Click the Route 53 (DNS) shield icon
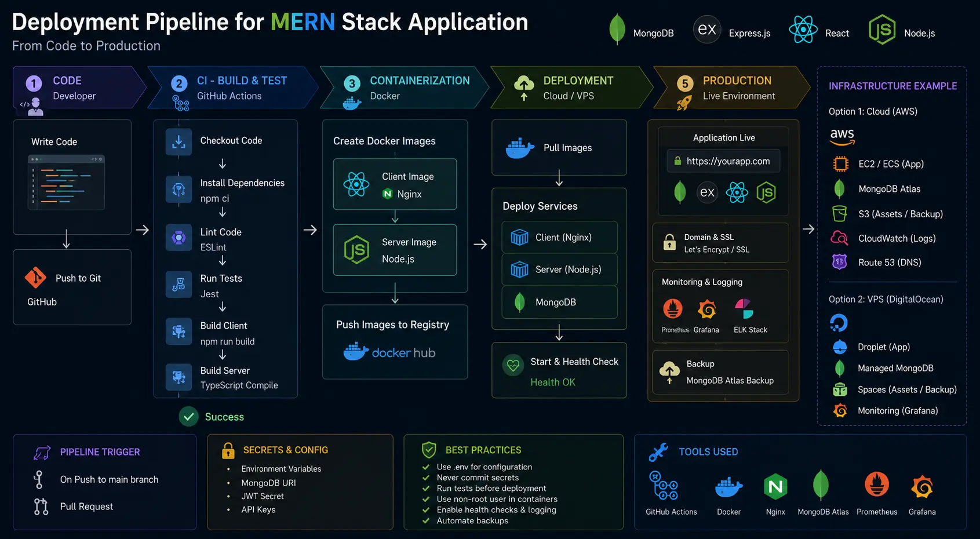The image size is (980, 539). [839, 262]
